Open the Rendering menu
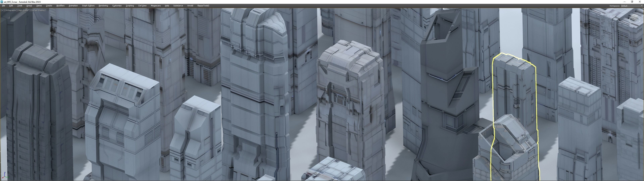This screenshot has height=181, width=644. point(103,6)
